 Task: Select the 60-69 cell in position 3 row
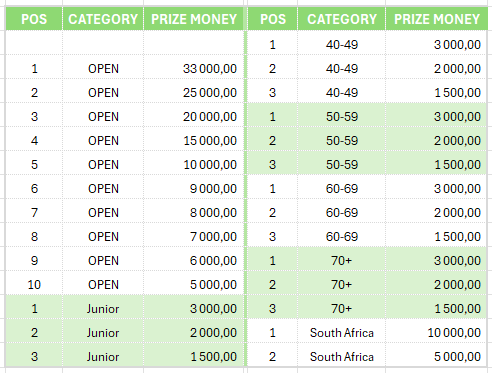342,237
